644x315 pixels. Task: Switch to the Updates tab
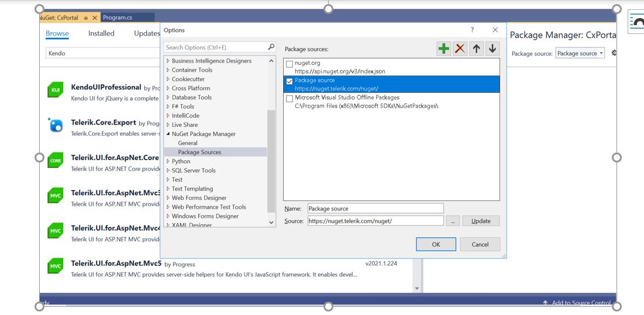click(147, 33)
